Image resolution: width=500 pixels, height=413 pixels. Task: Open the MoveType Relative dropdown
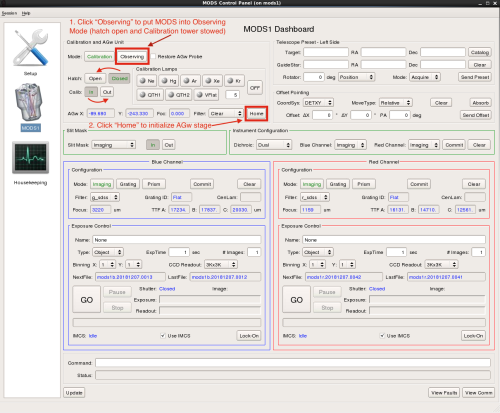point(396,103)
